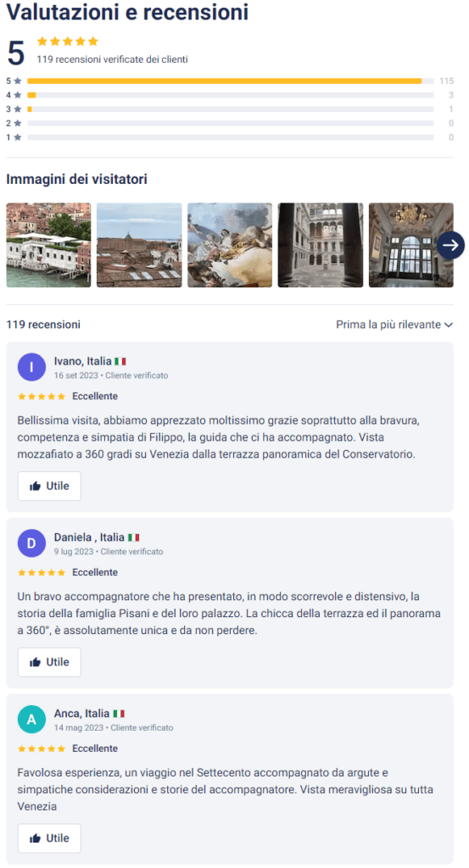Open the ceiling fresco photo thumbnail

click(230, 245)
